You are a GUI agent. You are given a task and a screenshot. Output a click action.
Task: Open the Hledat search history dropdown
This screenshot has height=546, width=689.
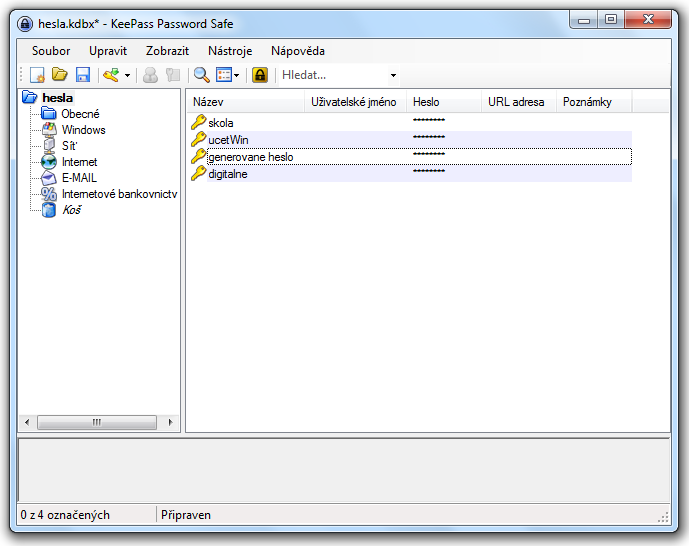(393, 76)
